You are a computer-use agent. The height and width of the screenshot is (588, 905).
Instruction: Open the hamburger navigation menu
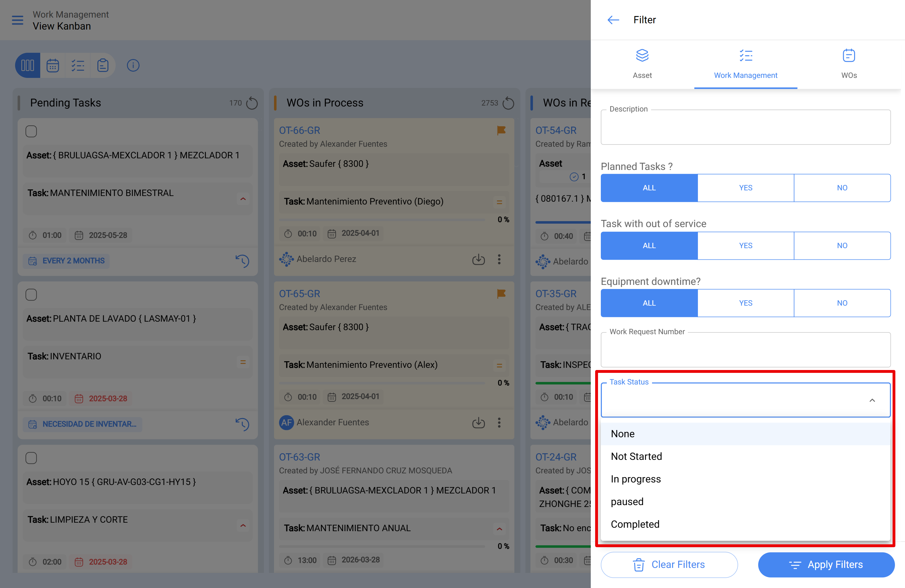[18, 20]
